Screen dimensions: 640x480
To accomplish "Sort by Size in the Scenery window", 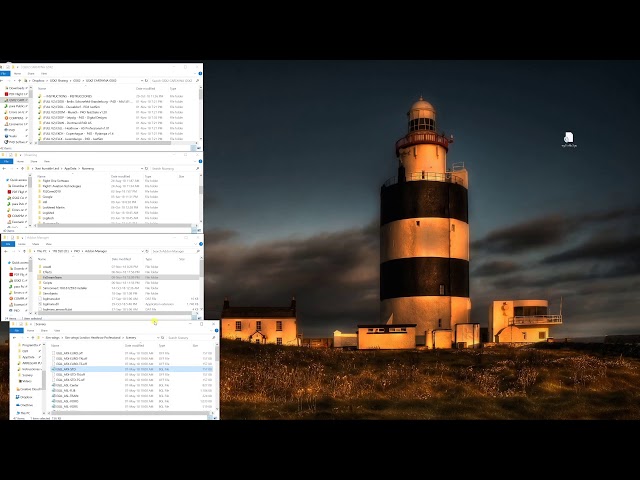I will 195,345.
